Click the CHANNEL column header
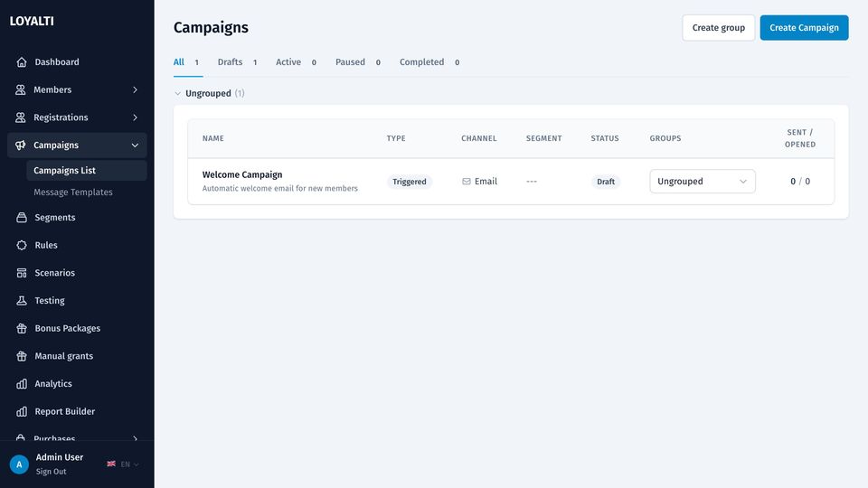Viewport: 868px width, 488px height. (x=479, y=138)
